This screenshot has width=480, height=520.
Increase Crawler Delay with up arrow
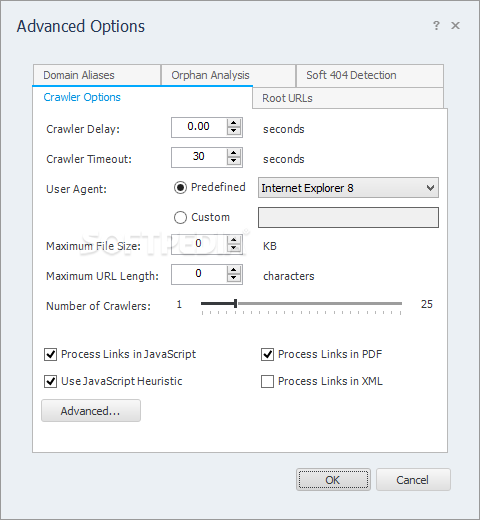coord(234,123)
